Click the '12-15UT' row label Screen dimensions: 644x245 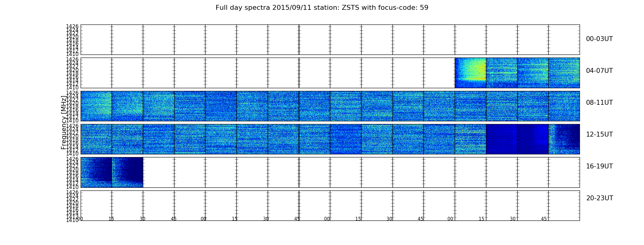coord(599,134)
